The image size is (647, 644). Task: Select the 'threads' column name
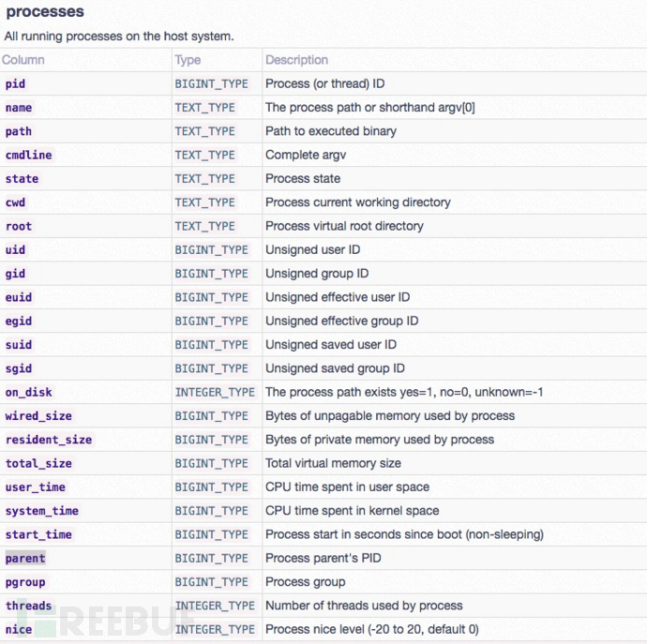click(28, 606)
